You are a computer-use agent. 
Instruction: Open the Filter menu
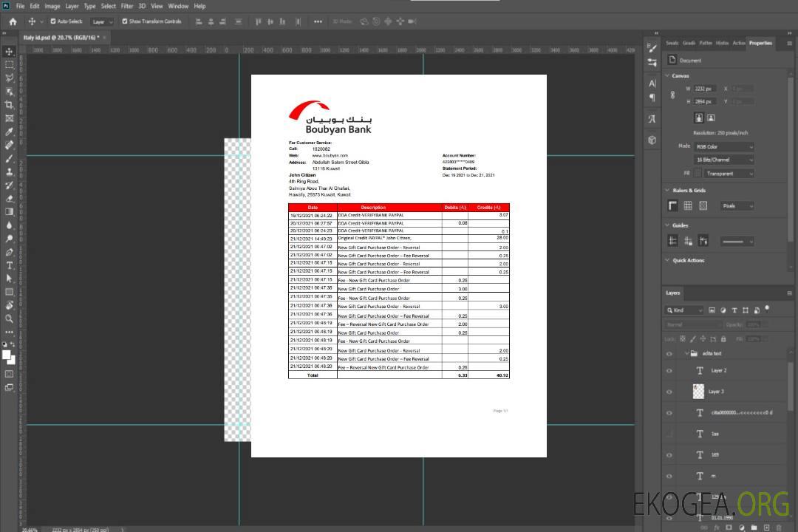tap(127, 6)
